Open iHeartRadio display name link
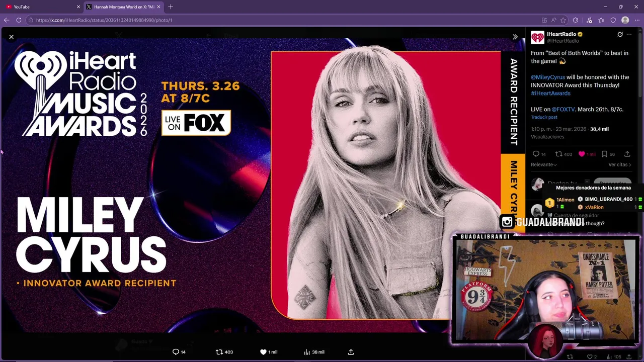 pos(561,34)
